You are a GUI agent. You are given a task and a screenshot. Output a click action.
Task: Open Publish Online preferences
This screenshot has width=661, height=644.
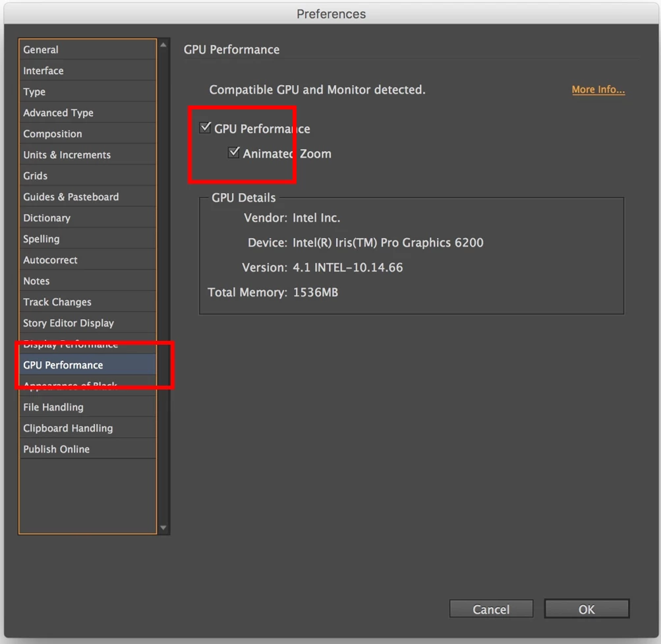point(88,449)
